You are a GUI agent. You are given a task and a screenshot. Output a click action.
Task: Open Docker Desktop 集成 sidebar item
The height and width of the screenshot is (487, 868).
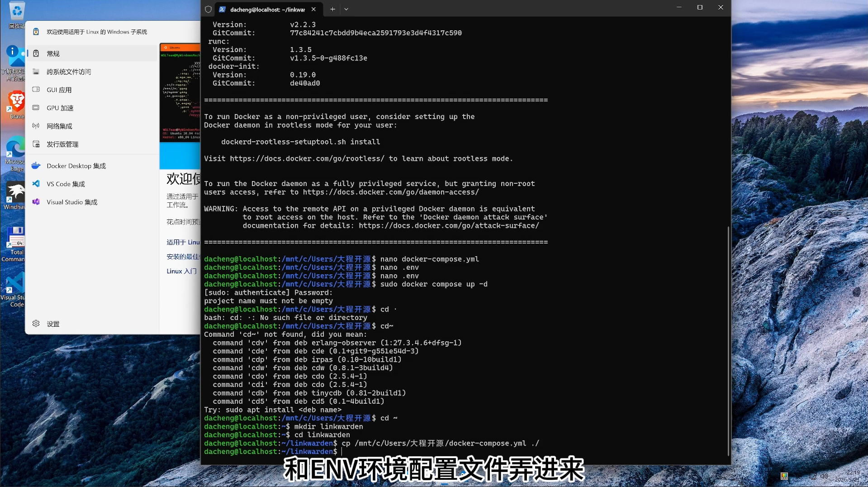click(92, 166)
